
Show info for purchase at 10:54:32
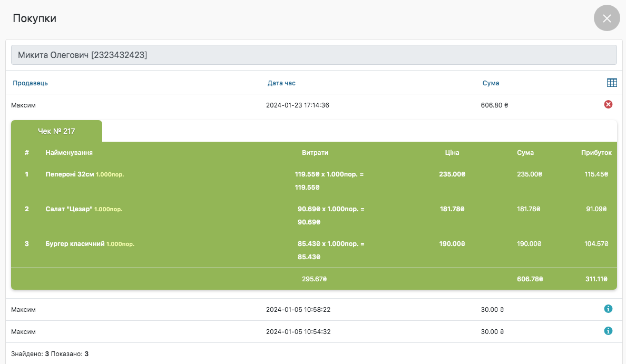point(608,331)
